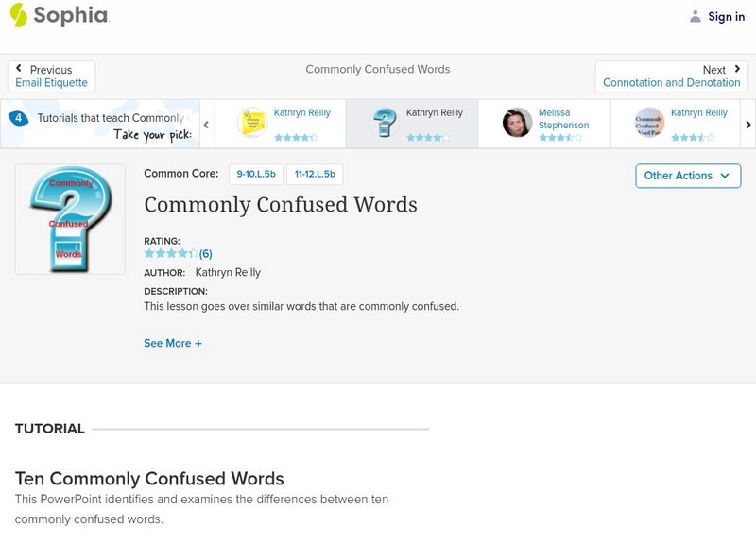The height and width of the screenshot is (544, 756).
Task: Click the star rating under RATING
Action: coord(170,253)
